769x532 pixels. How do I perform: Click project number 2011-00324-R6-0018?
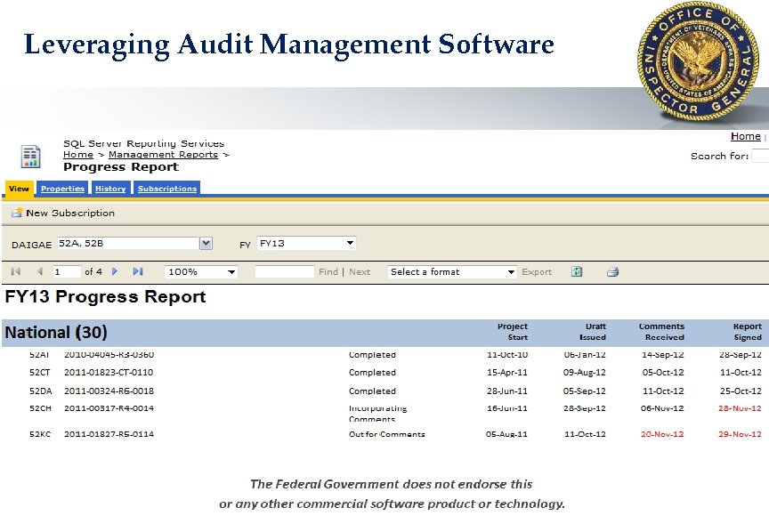109,391
